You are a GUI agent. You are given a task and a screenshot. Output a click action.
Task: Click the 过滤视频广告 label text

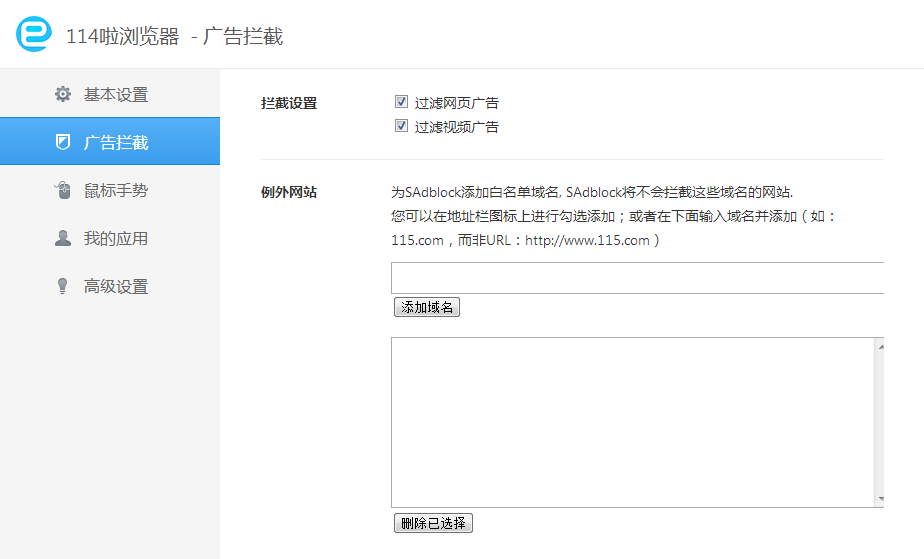coord(457,127)
